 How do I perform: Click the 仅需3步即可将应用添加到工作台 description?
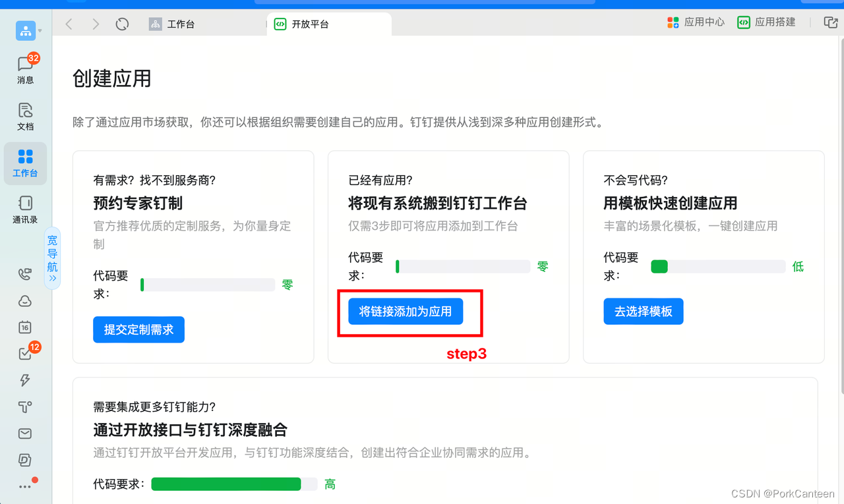pos(433,226)
